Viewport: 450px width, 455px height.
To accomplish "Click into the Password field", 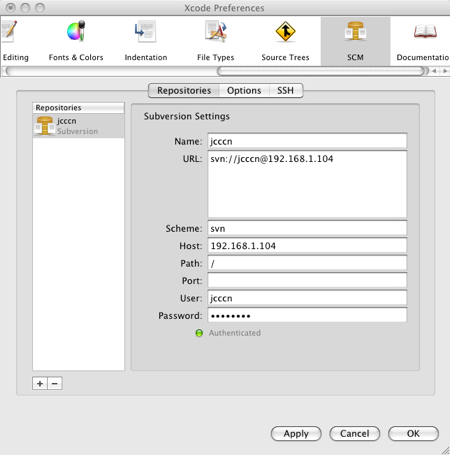I will (x=307, y=316).
